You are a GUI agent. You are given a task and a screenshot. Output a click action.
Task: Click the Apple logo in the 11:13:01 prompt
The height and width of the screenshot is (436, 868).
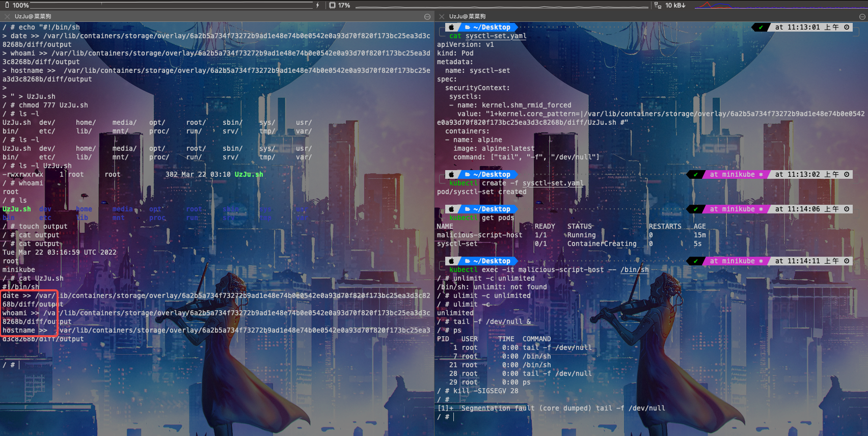click(451, 27)
